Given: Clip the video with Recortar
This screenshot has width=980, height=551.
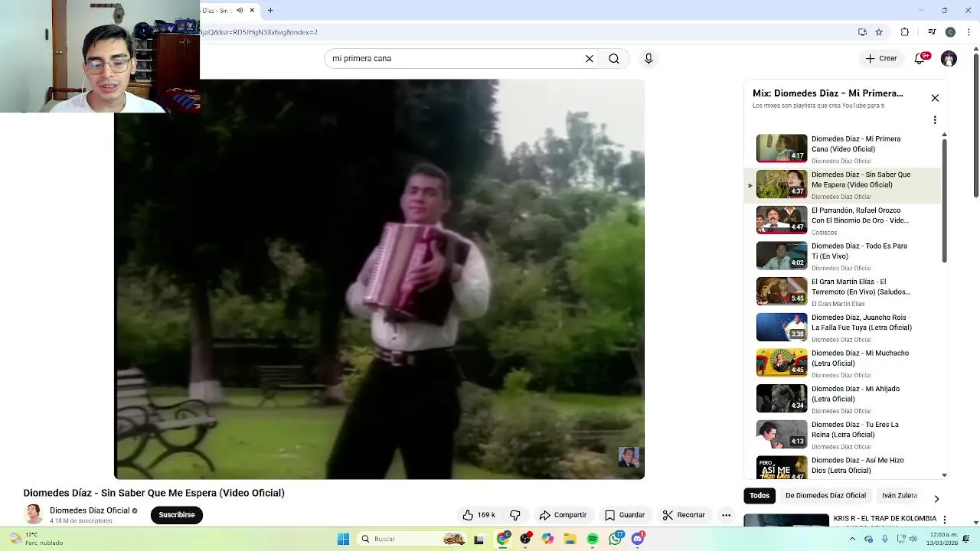Looking at the screenshot, I should [684, 515].
